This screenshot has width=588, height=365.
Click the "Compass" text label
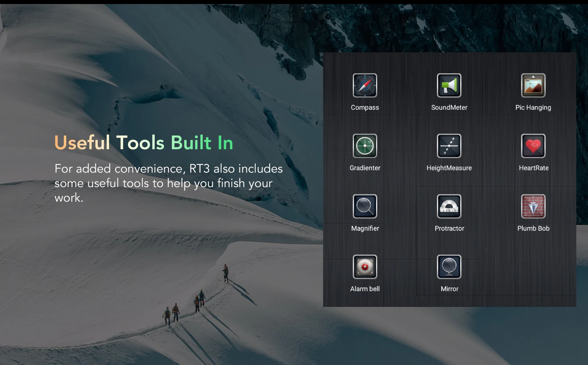[365, 108]
